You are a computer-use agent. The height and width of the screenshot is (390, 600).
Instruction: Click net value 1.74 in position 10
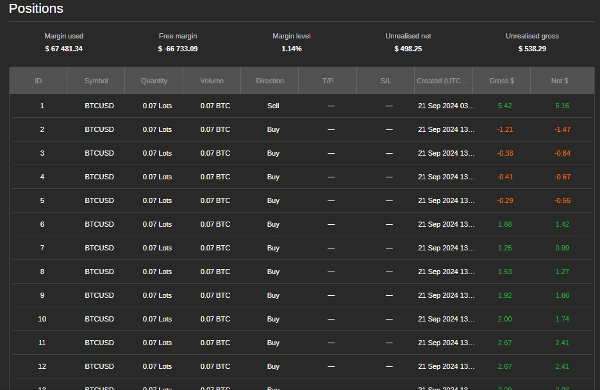[562, 319]
